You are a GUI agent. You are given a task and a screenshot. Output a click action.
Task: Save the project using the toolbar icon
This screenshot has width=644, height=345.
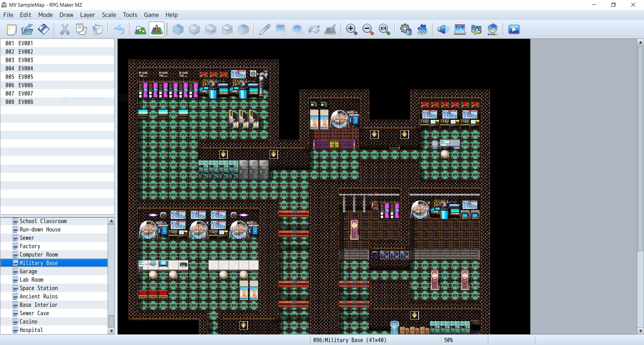point(44,29)
